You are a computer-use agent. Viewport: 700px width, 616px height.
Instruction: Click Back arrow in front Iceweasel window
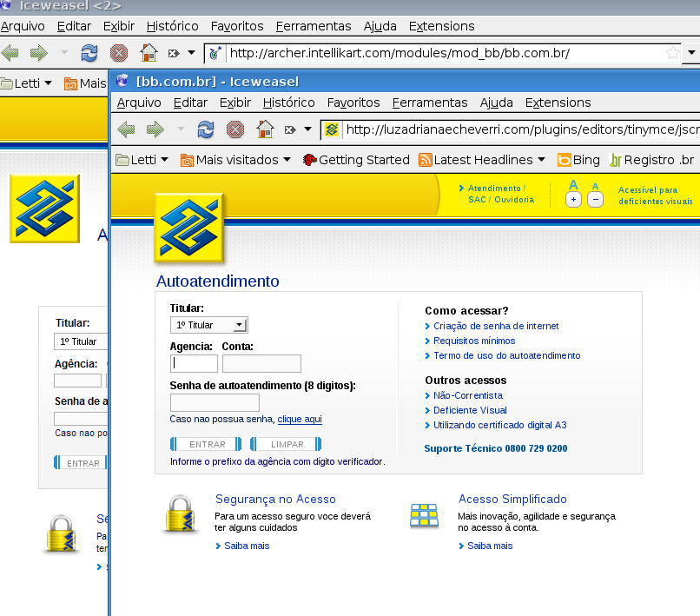[x=126, y=129]
